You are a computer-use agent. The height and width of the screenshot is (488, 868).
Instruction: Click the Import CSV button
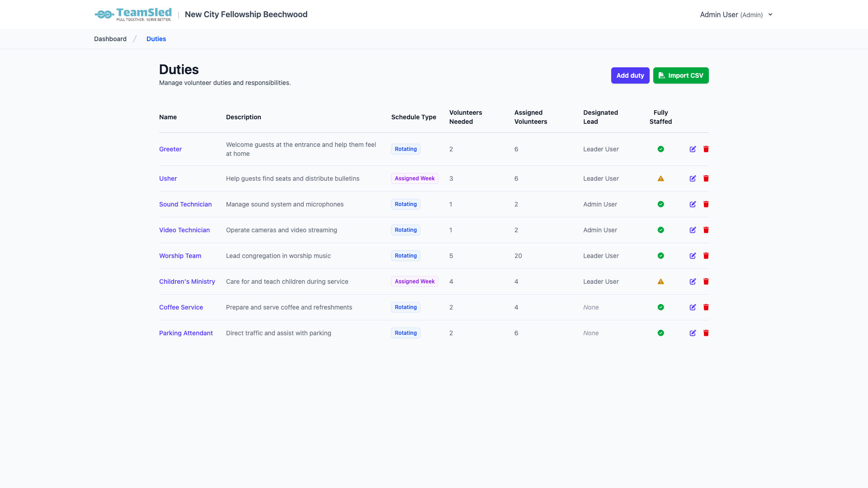click(x=681, y=75)
